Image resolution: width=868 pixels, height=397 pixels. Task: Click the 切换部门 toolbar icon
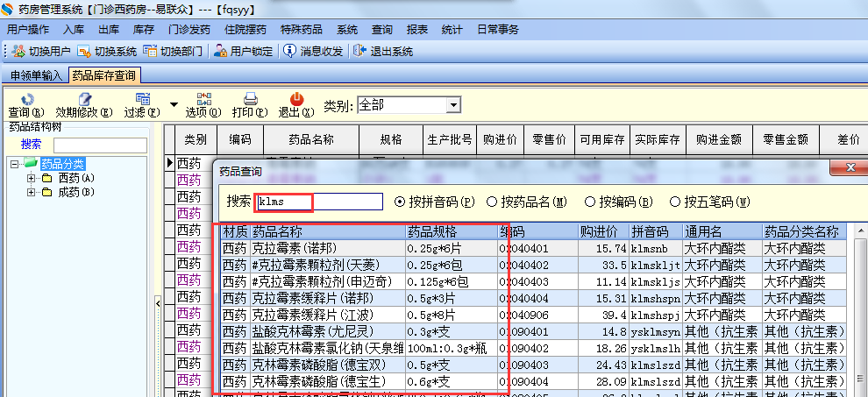pyautogui.click(x=150, y=52)
